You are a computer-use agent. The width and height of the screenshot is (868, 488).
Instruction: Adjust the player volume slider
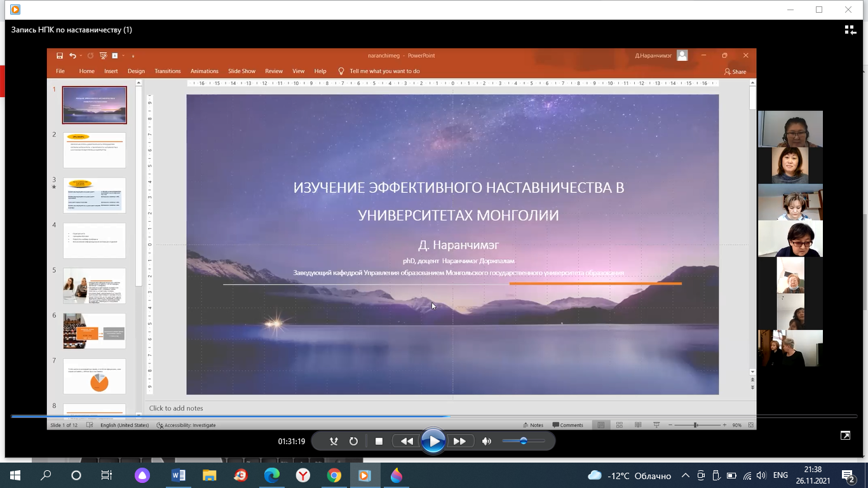pyautogui.click(x=524, y=441)
